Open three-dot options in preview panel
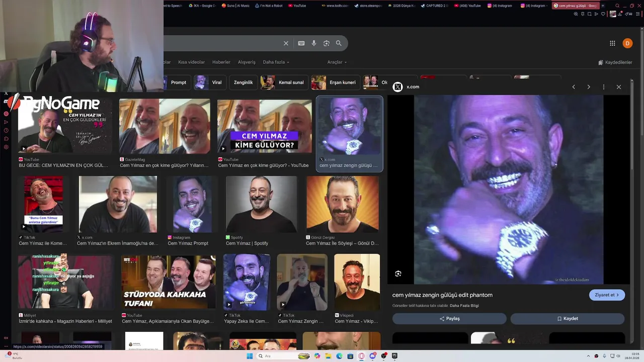644x362 pixels. click(604, 87)
